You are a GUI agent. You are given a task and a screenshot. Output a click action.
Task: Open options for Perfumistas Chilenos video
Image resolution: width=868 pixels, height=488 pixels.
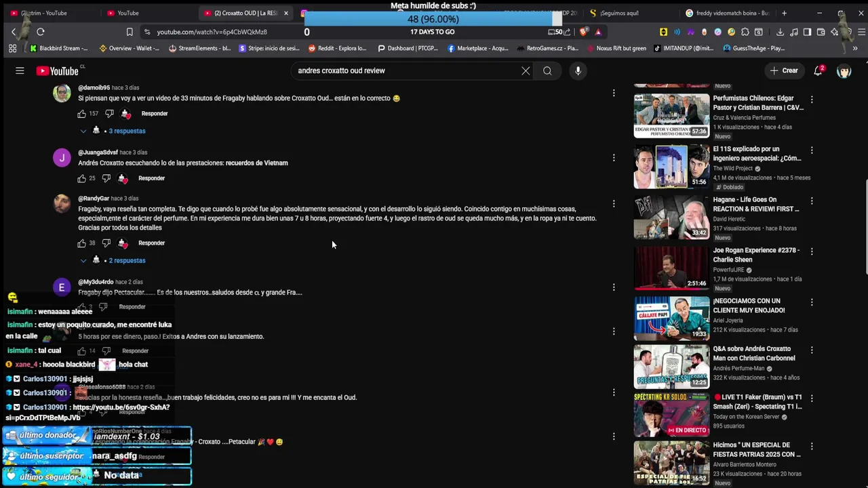pyautogui.click(x=812, y=100)
